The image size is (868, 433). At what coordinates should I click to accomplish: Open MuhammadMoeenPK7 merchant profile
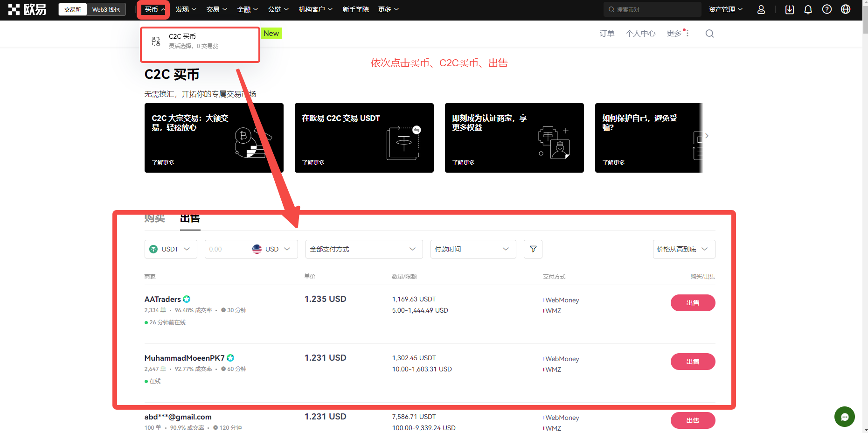tap(184, 358)
